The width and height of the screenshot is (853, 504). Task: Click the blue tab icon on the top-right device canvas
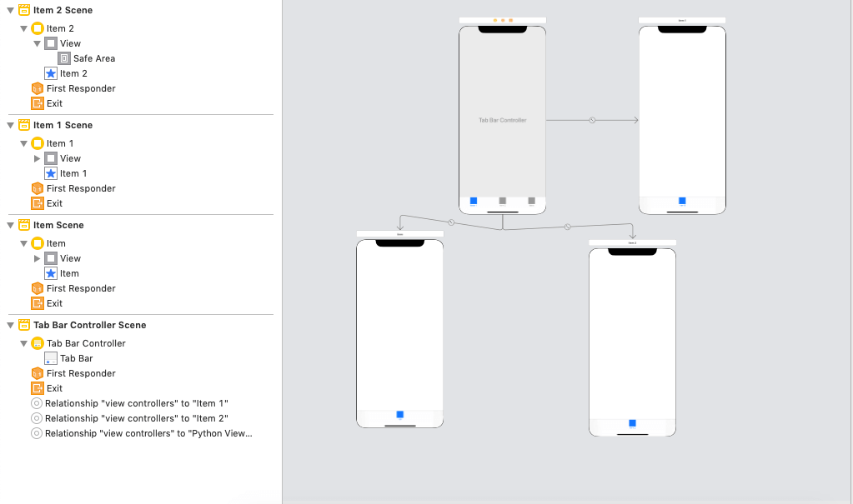point(681,200)
